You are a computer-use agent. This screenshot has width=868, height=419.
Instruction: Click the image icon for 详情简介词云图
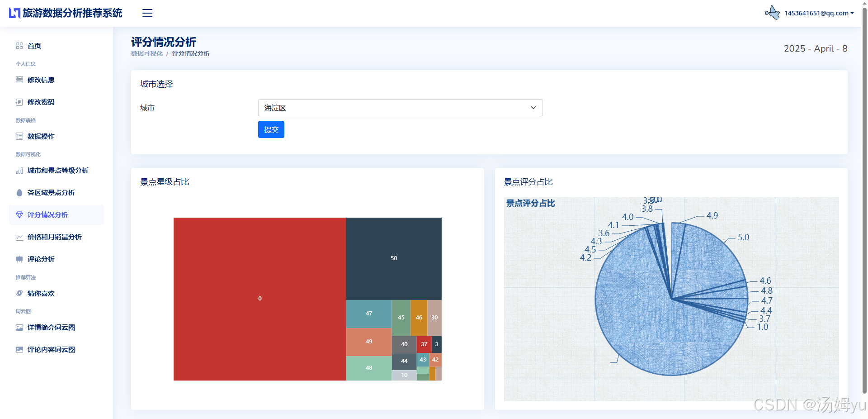[x=19, y=328]
